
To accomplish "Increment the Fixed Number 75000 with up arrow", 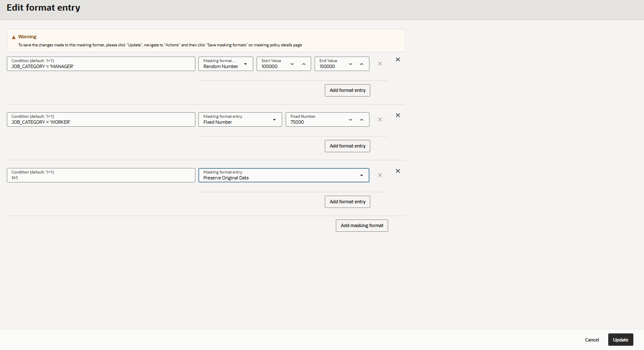I will [362, 120].
